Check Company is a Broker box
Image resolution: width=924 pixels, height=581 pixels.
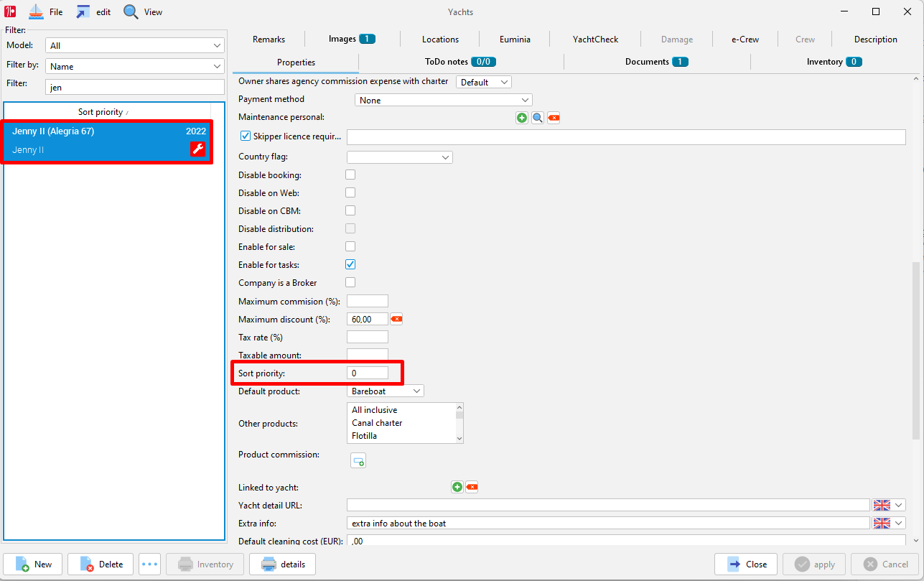tap(350, 282)
